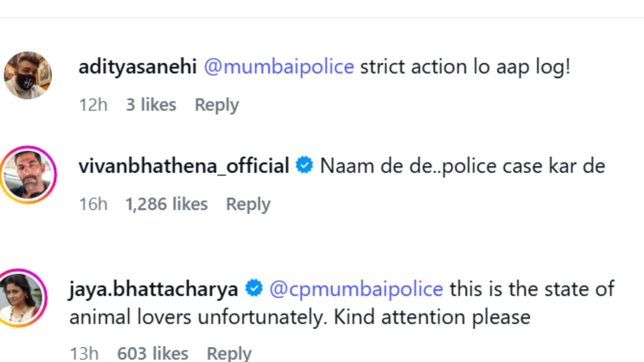
Task: View the 1,286 likes list
Action: tap(166, 204)
